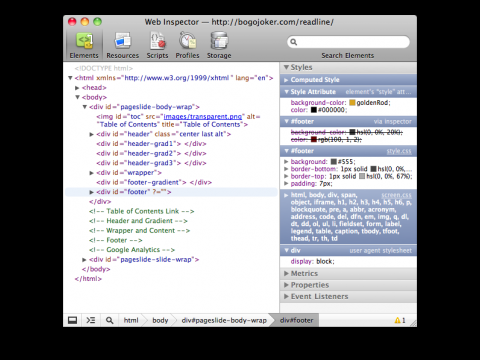Click the Search Elements input field
480x360 pixels.
coord(348,42)
